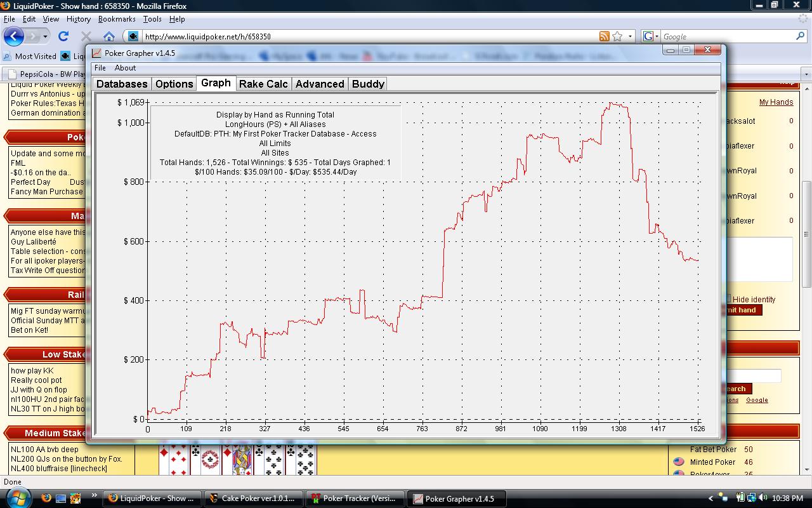Bookmark this page with the star icon
812x508 pixels.
[x=617, y=36]
